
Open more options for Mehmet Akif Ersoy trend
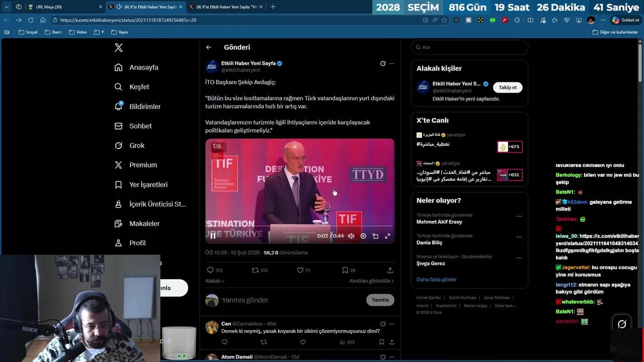click(519, 217)
